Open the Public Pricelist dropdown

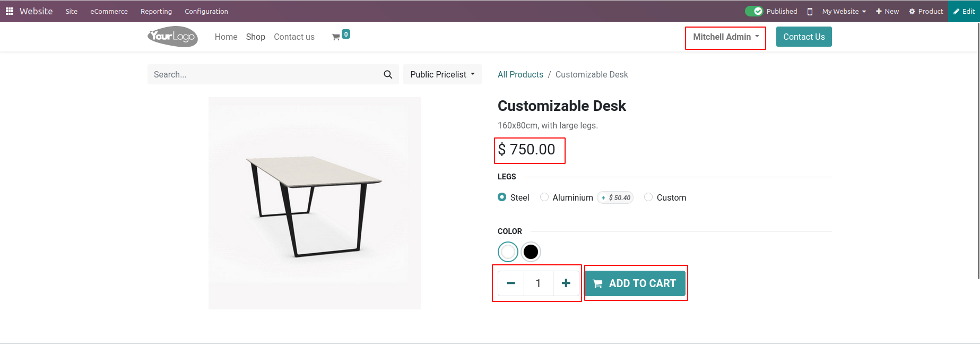point(442,75)
